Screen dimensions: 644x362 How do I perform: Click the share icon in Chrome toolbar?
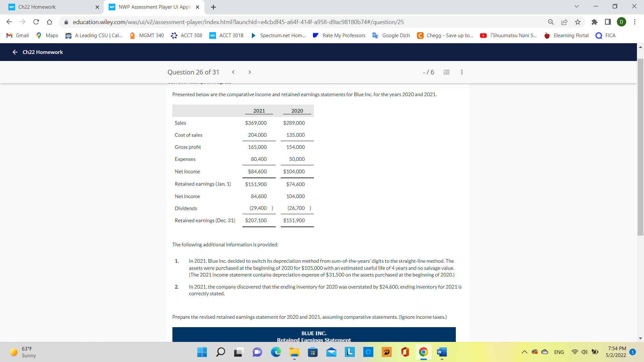[564, 22]
